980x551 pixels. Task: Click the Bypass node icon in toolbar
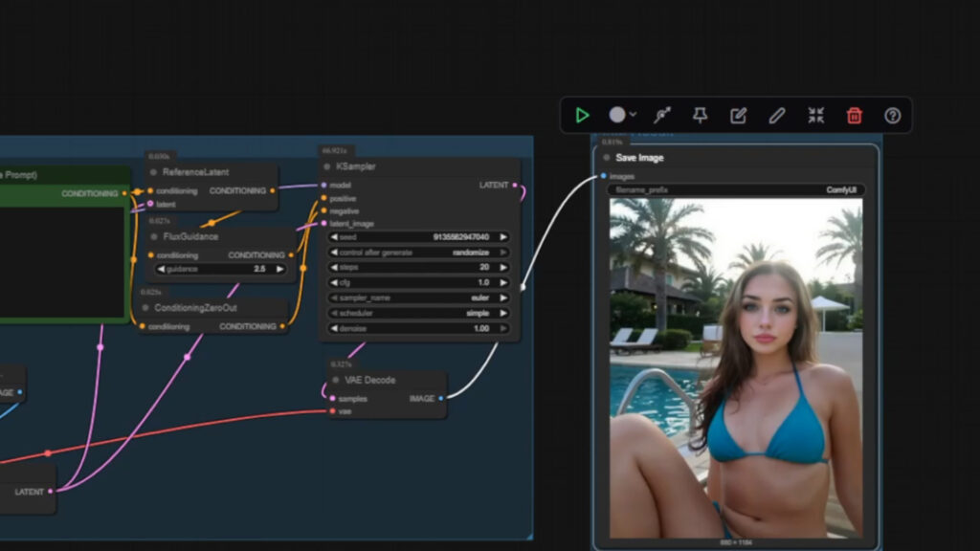tap(662, 116)
